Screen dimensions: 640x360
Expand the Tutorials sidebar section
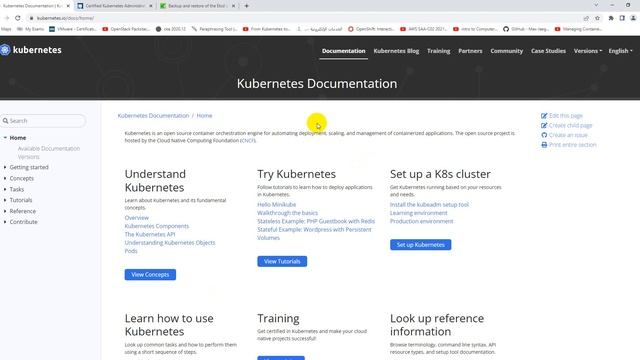tap(5, 200)
